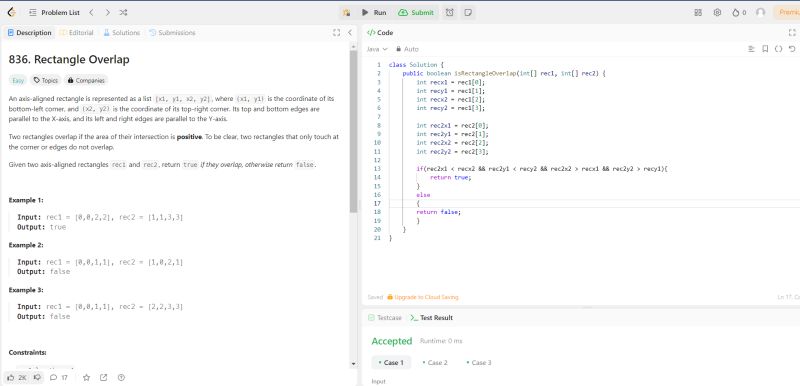Open the Problem List panel
Viewport: 800px width, 386px height.
pyautogui.click(x=54, y=12)
